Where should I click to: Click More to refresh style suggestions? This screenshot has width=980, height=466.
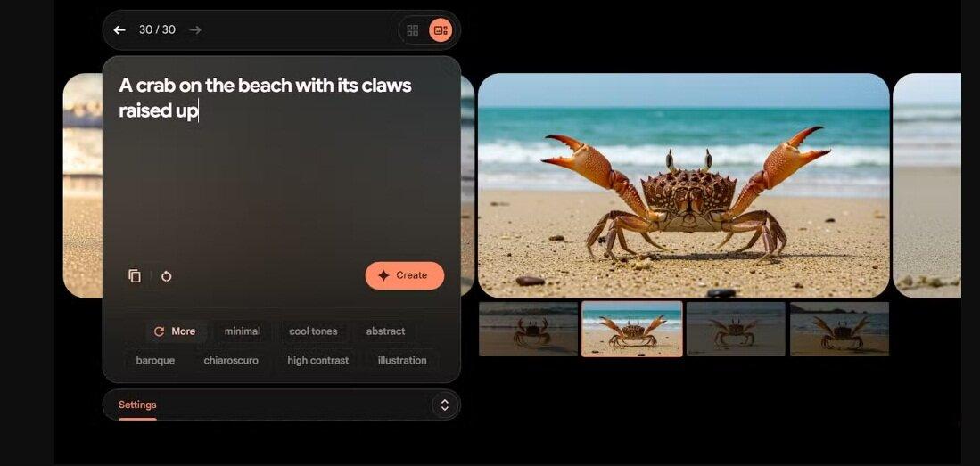175,331
